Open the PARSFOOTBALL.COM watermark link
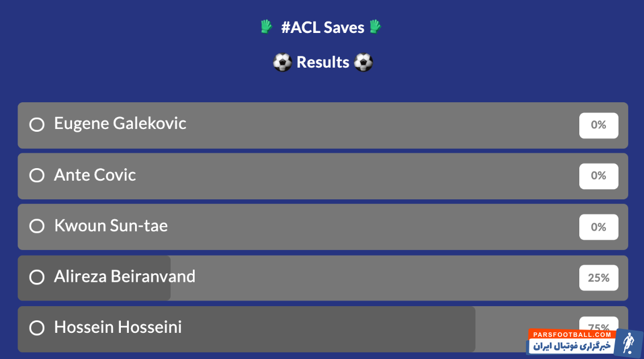Image resolution: width=644 pixels, height=359 pixels. pos(572,335)
